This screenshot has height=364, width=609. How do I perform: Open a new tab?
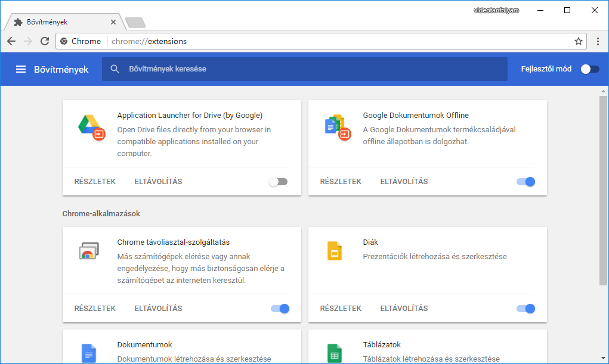click(x=135, y=23)
